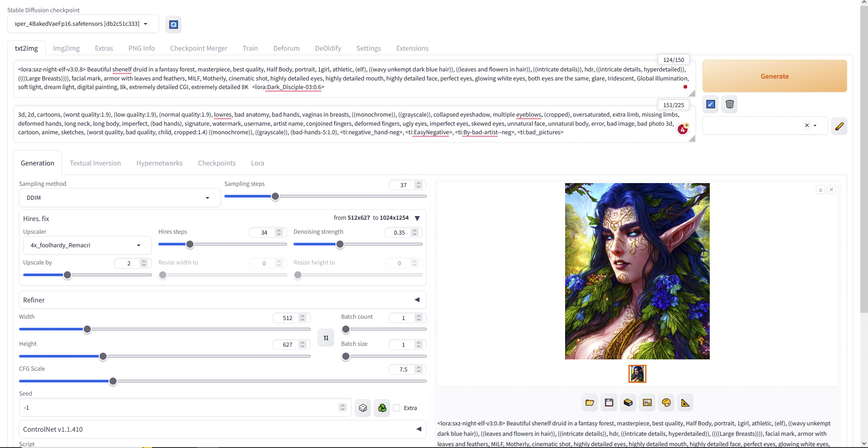The height and width of the screenshot is (448, 868).
Task: Open the Checkpoint Merger tab
Action: tap(198, 48)
